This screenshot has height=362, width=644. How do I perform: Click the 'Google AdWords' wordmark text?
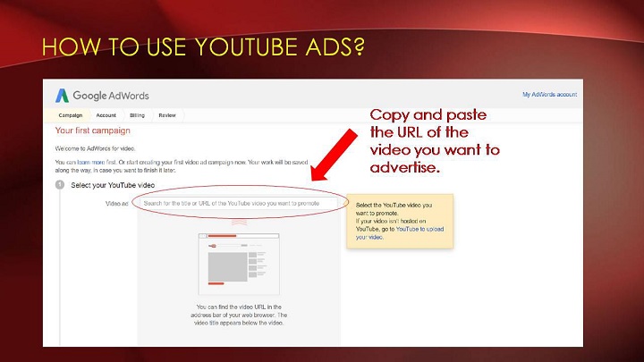[x=111, y=96]
